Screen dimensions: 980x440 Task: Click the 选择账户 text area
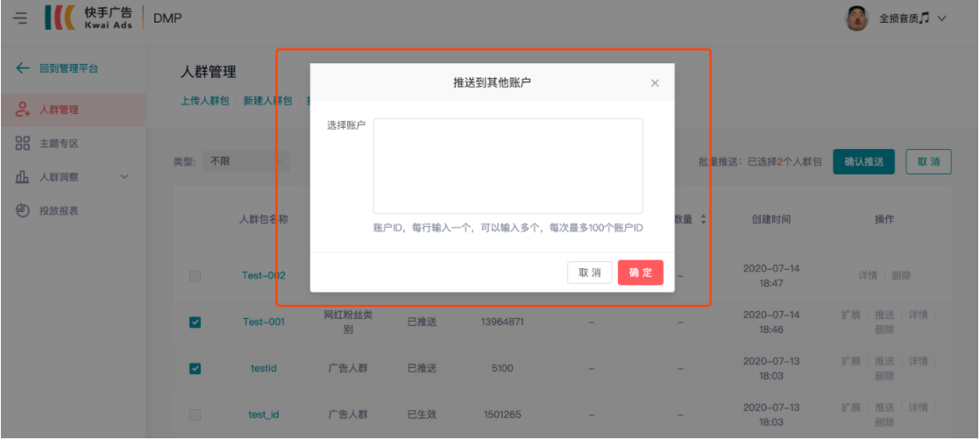pyautogui.click(x=508, y=166)
